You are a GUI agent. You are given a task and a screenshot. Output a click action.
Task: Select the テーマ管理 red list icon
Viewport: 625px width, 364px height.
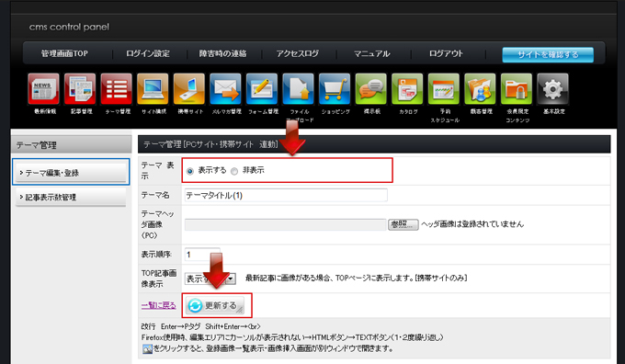pos(117,88)
